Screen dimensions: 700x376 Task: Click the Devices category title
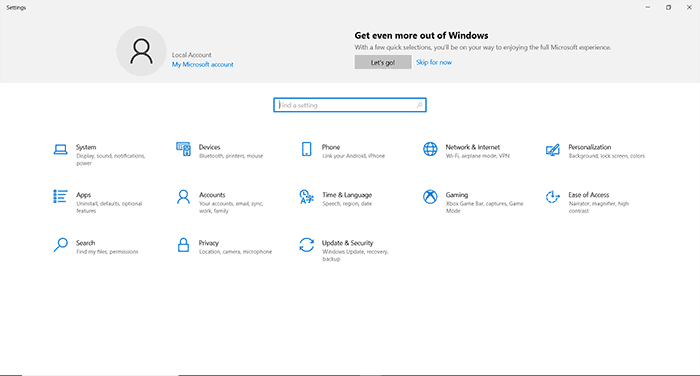coord(209,147)
